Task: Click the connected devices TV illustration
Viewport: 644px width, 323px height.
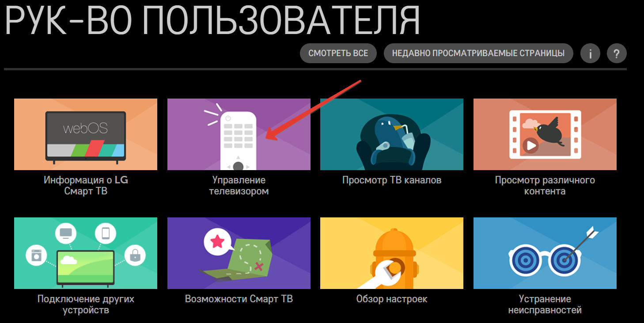Action: point(86,253)
